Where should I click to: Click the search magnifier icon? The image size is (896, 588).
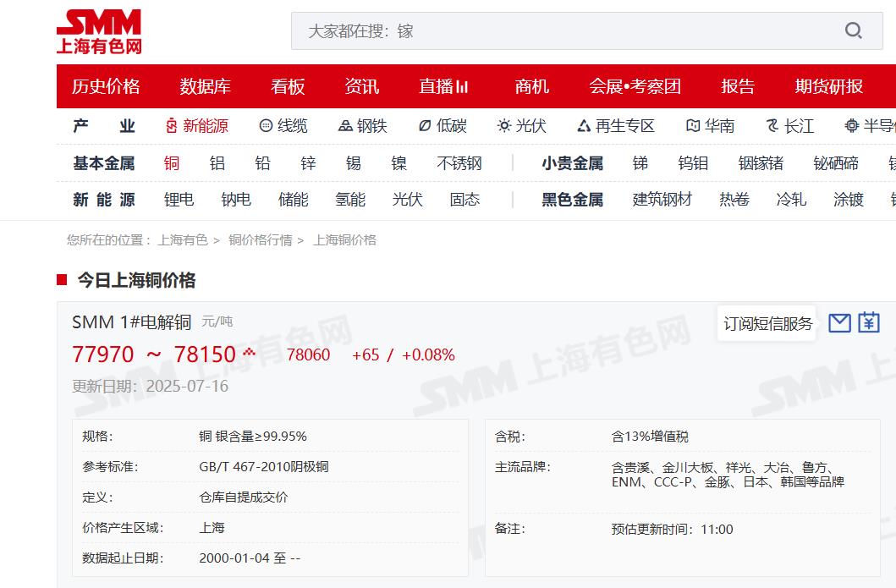tap(853, 30)
